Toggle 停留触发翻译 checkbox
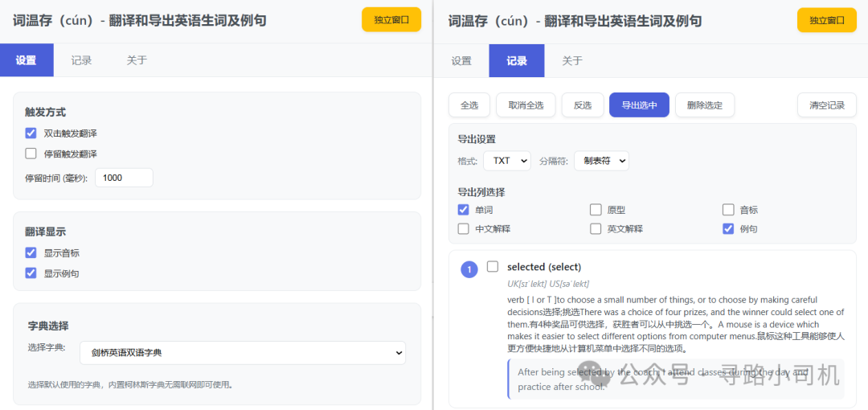Image resolution: width=868 pixels, height=410 pixels. (31, 154)
